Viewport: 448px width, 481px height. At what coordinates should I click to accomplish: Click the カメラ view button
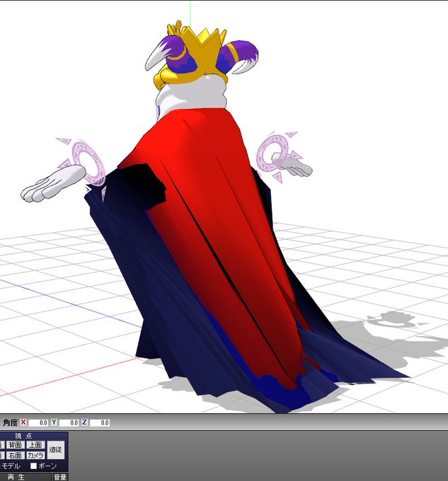[x=35, y=456]
